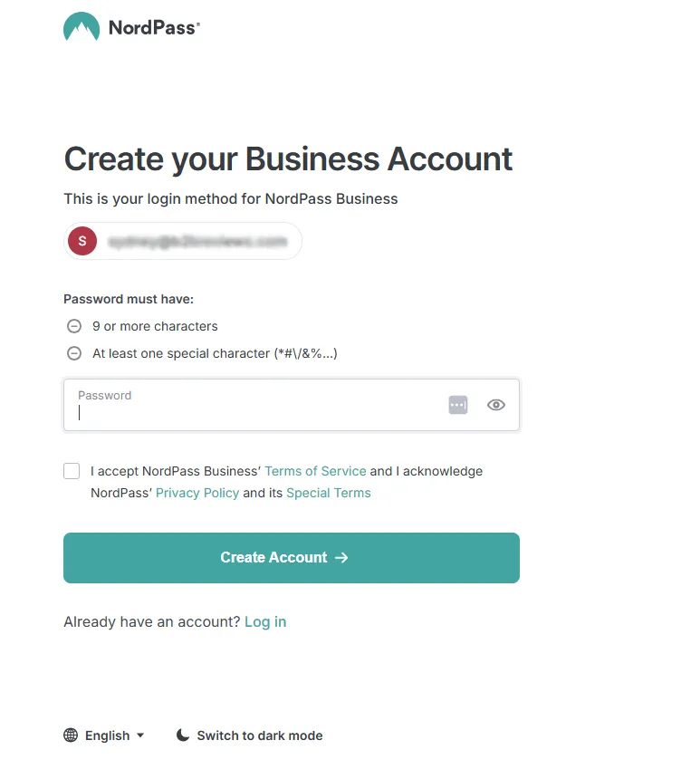This screenshot has width=700, height=769.
Task: Open the Privacy Policy link
Action: [x=197, y=493]
